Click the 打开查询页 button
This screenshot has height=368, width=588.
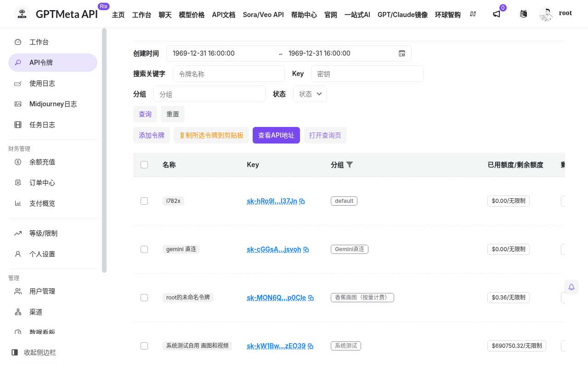(x=325, y=135)
